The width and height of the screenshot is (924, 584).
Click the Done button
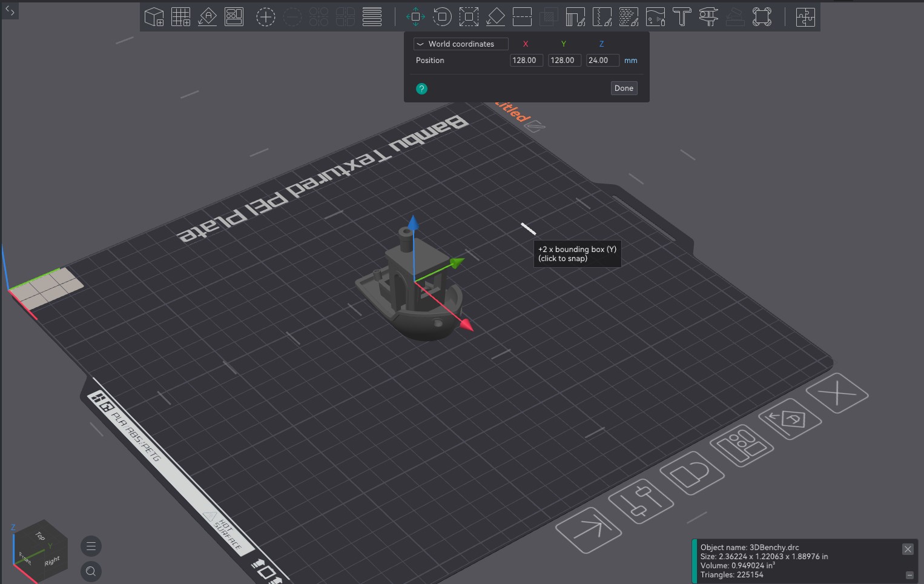click(624, 88)
